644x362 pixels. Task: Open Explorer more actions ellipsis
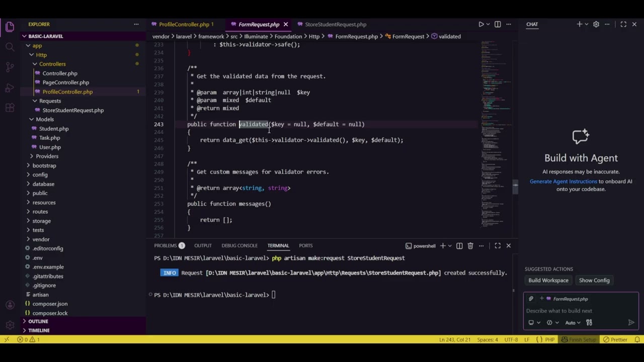point(136,24)
